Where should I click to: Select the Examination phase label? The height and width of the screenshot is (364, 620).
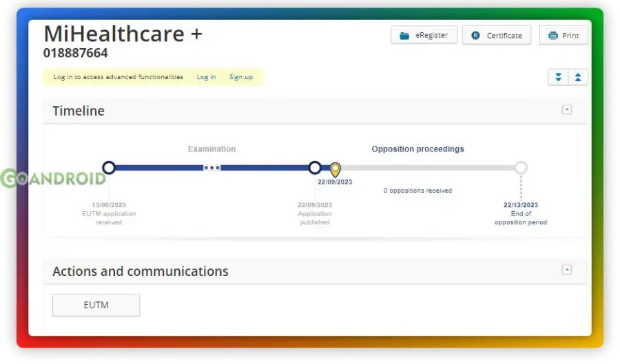(x=211, y=149)
